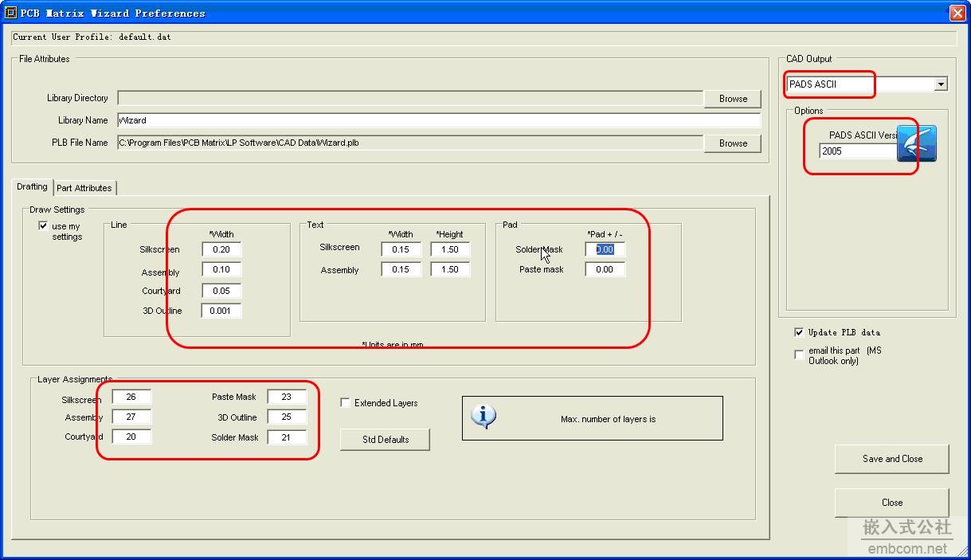Browse for the Library Directory

tap(731, 98)
